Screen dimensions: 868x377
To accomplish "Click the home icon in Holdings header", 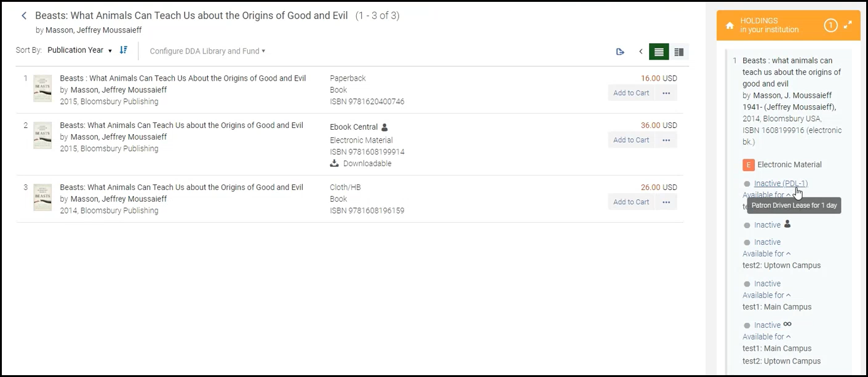I will (729, 25).
